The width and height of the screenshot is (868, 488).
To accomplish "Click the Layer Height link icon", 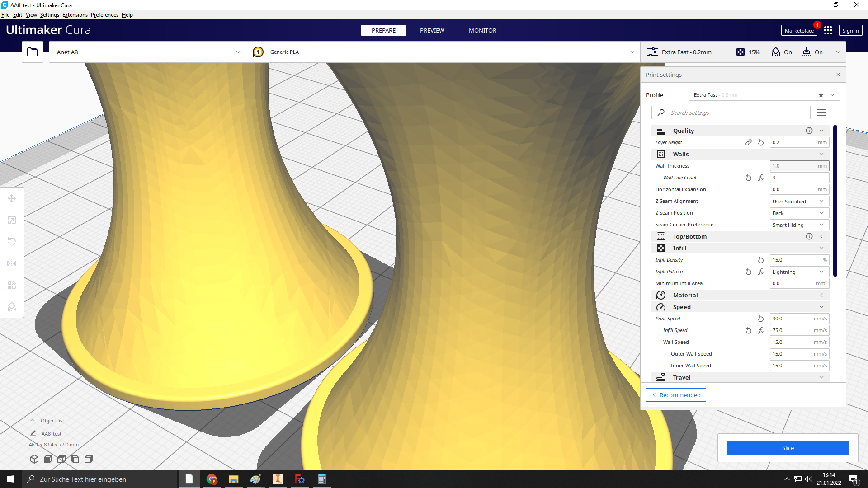I will point(749,142).
